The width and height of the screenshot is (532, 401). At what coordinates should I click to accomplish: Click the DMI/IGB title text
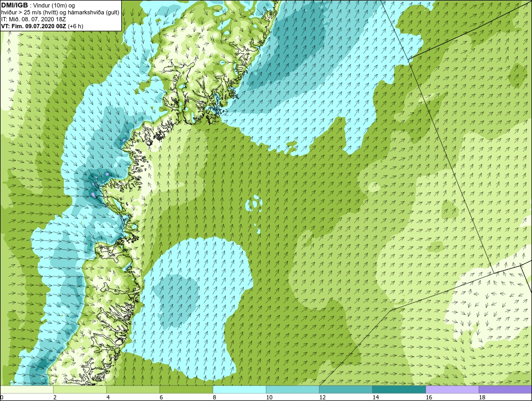[x=14, y=5]
